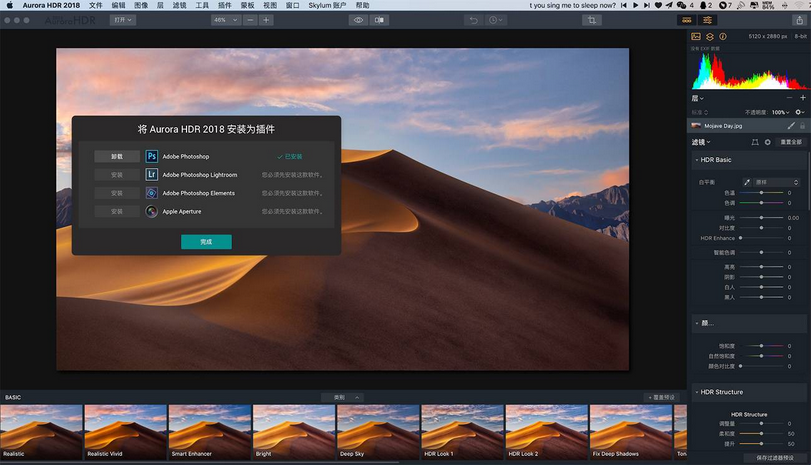Screen dimensions: 812x466
Task: Toggle the side adjustments panel icon
Action: [707, 20]
